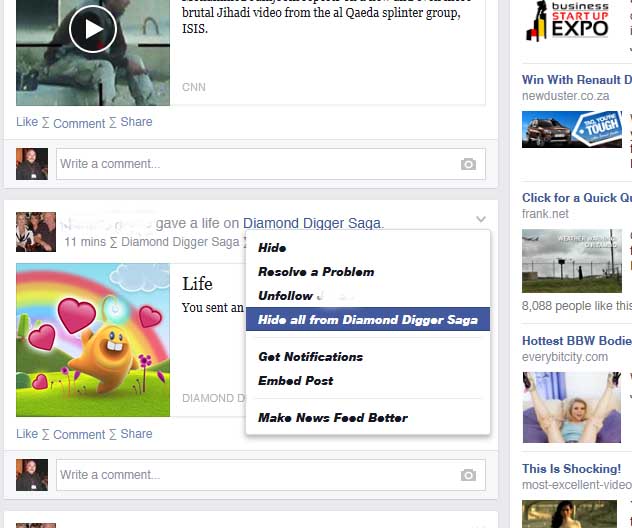Image resolution: width=632 pixels, height=528 pixels.
Task: Open the Diamond Digger Saga link in post header
Action: [313, 223]
